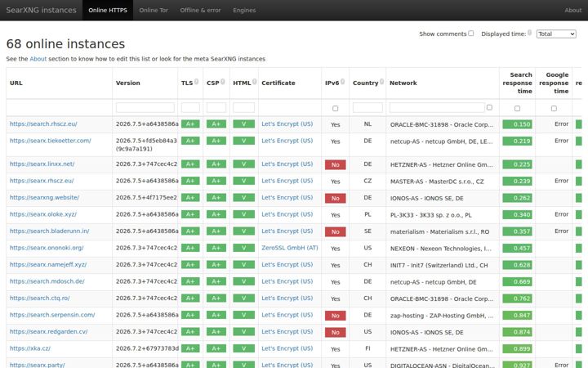The width and height of the screenshot is (588, 368).
Task: Click network cell PL-3K33 - 3K33 sp. z o.o., PL
Action: click(x=431, y=215)
